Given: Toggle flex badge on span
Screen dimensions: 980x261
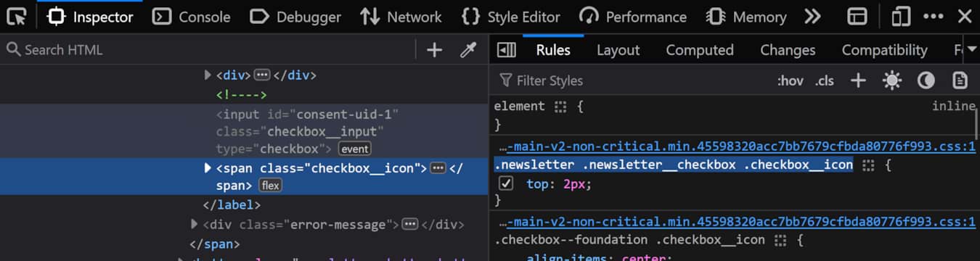Looking at the screenshot, I should click(x=270, y=186).
